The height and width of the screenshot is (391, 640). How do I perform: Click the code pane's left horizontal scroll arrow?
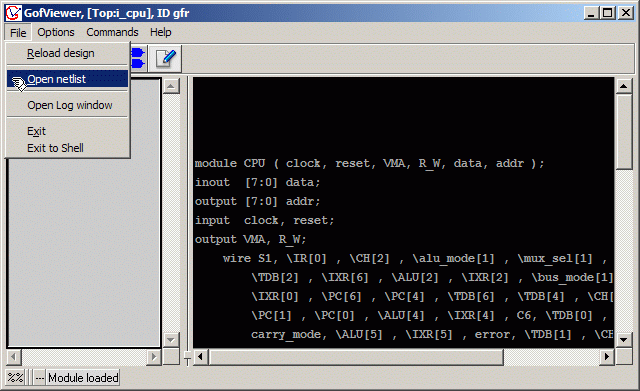(201, 357)
